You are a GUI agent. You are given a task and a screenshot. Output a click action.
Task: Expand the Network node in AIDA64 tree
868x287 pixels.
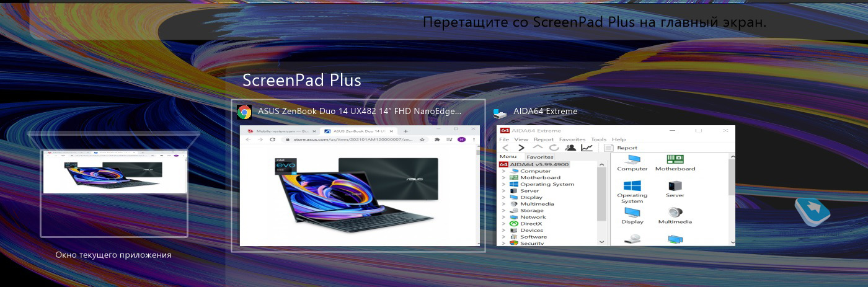(x=504, y=217)
